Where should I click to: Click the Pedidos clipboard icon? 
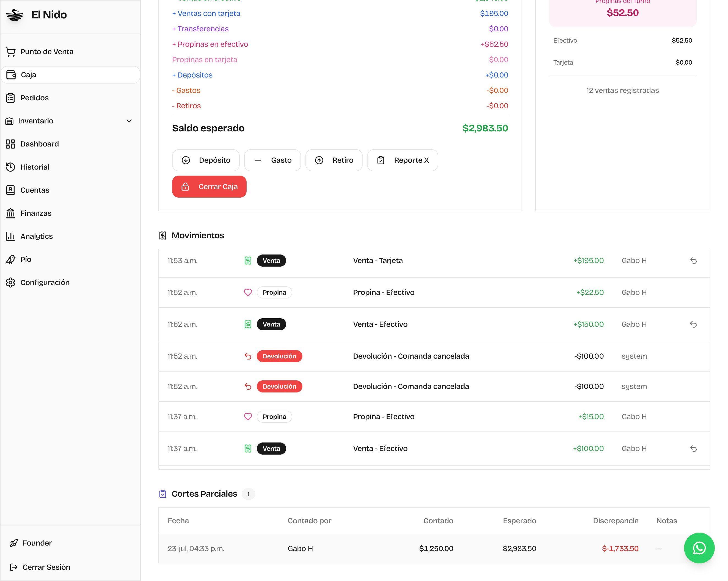pyautogui.click(x=10, y=98)
